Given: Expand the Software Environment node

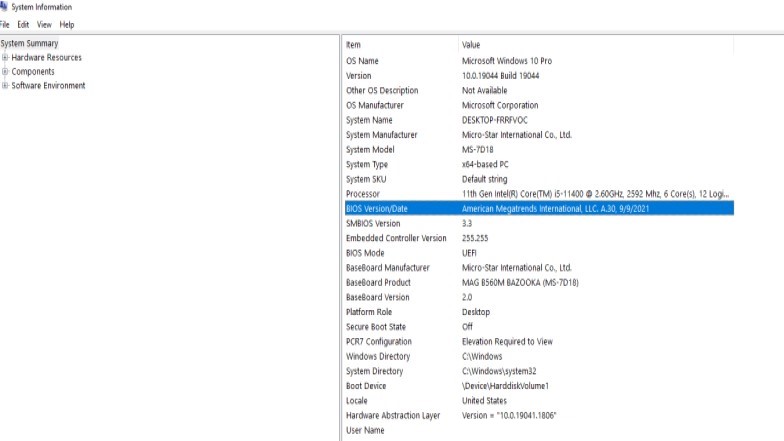Looking at the screenshot, I should tap(5, 86).
